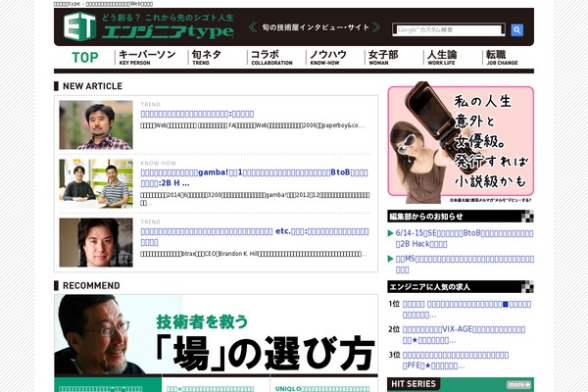Open thumbnail of two men at table
588x392 pixels.
tap(96, 183)
